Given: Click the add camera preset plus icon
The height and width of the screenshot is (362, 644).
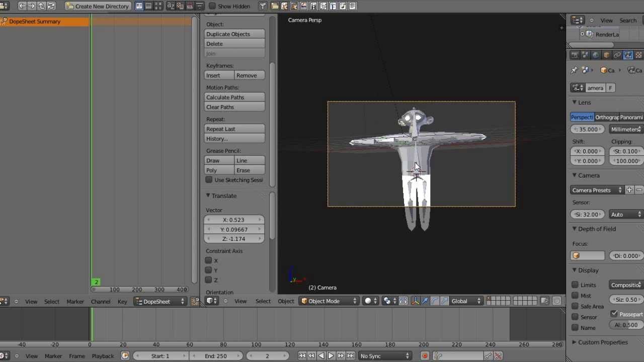Looking at the screenshot, I should (629, 190).
